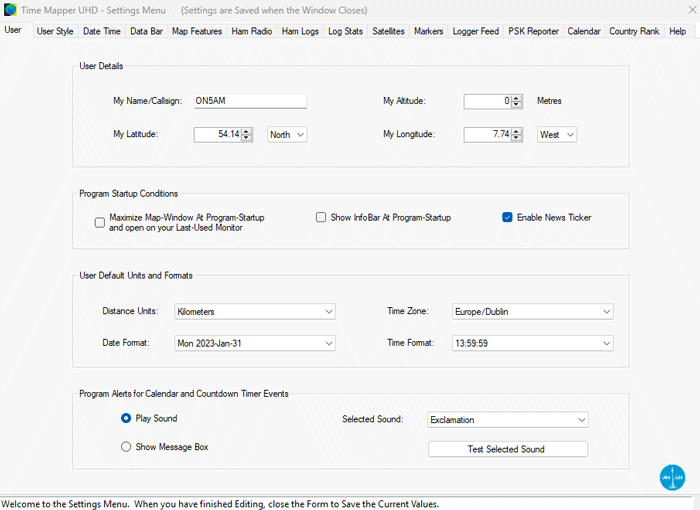Check Show InfoBar At Program-Startup
700x510 pixels.
pyautogui.click(x=321, y=217)
